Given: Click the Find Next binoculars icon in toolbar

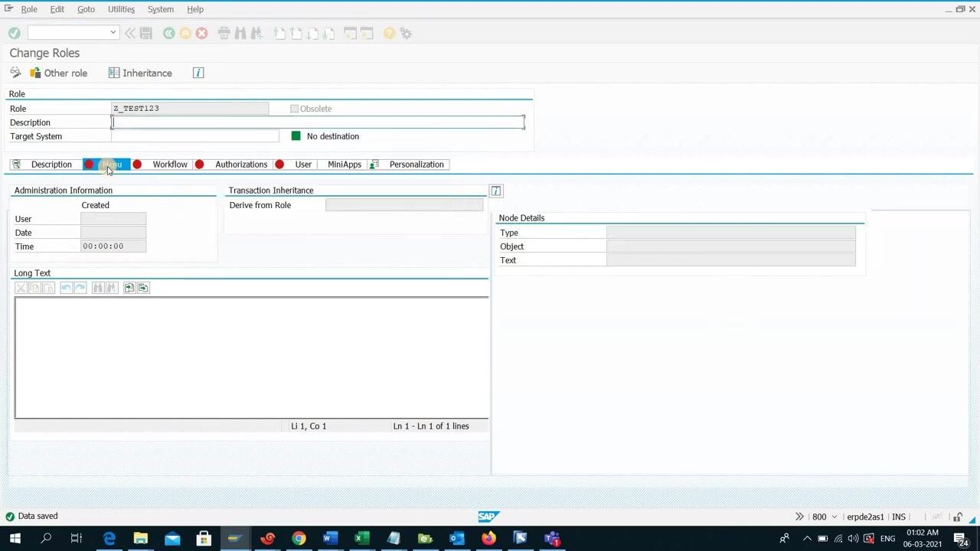Looking at the screenshot, I should 256,33.
